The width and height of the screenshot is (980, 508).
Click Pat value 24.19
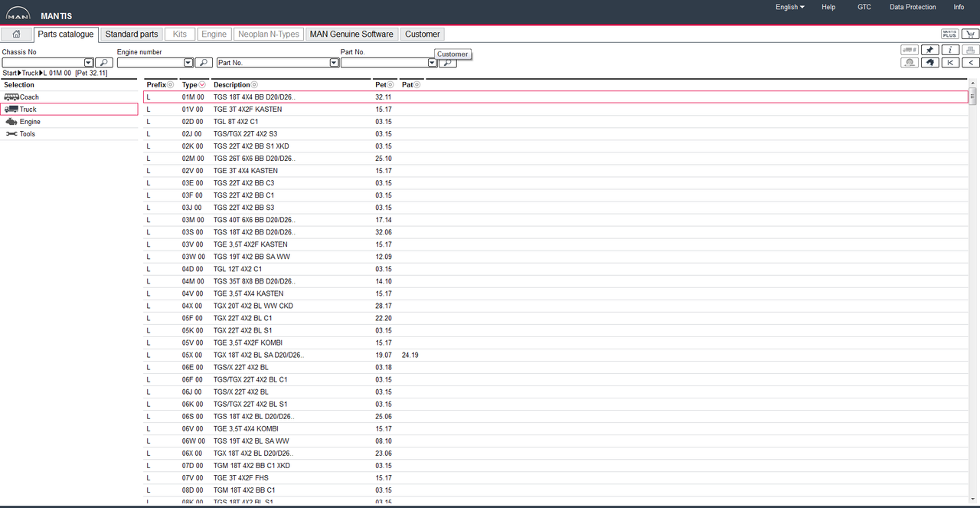[410, 355]
